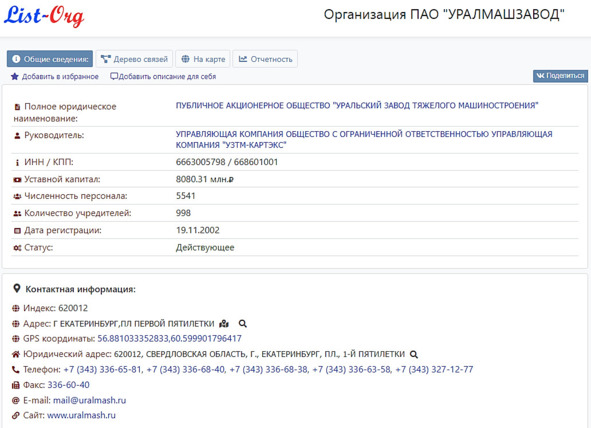Image resolution: width=591 pixels, height=428 pixels.
Task: Click phone number +7 (343) 336-65-81
Action: point(103,370)
